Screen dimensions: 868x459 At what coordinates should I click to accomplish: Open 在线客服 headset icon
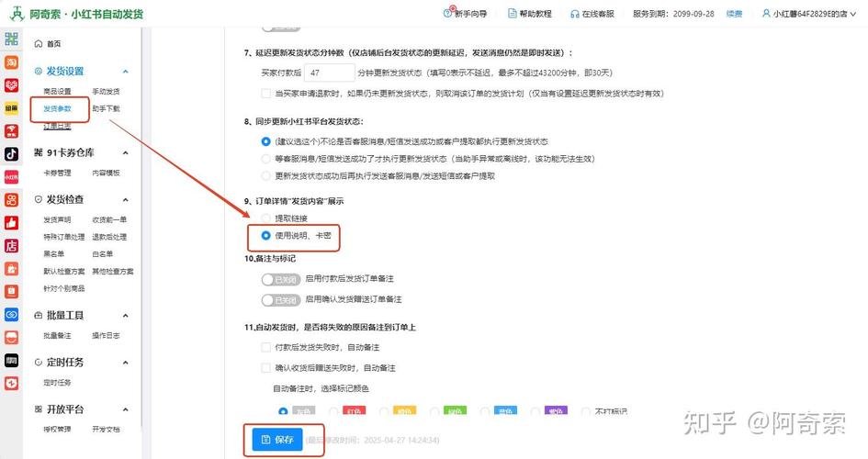pyautogui.click(x=574, y=15)
